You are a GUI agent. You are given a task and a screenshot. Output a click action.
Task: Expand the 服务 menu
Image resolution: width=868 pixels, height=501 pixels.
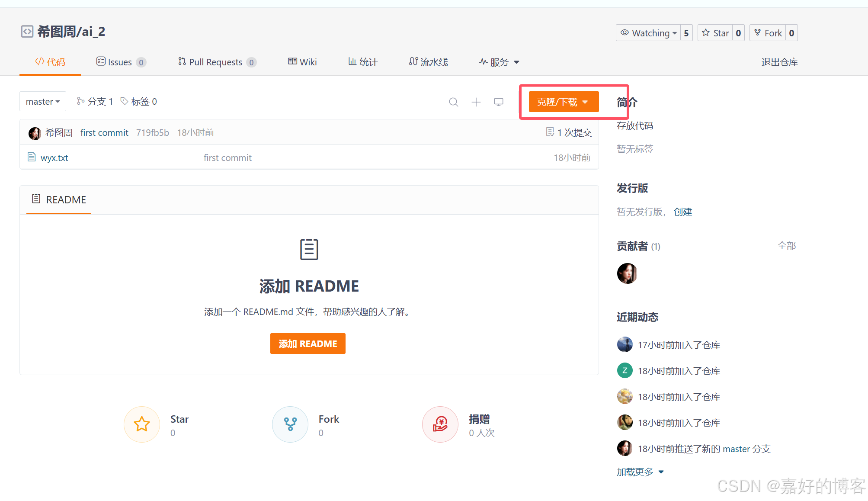(500, 62)
